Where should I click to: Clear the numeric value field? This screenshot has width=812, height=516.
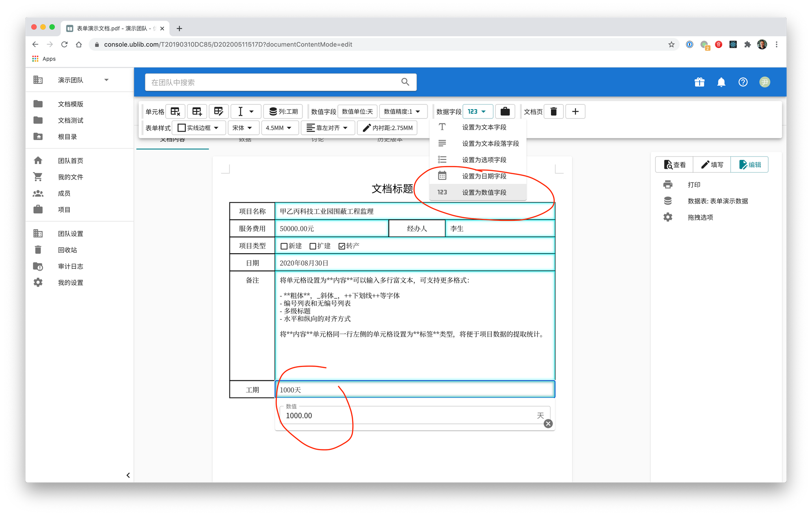548,423
